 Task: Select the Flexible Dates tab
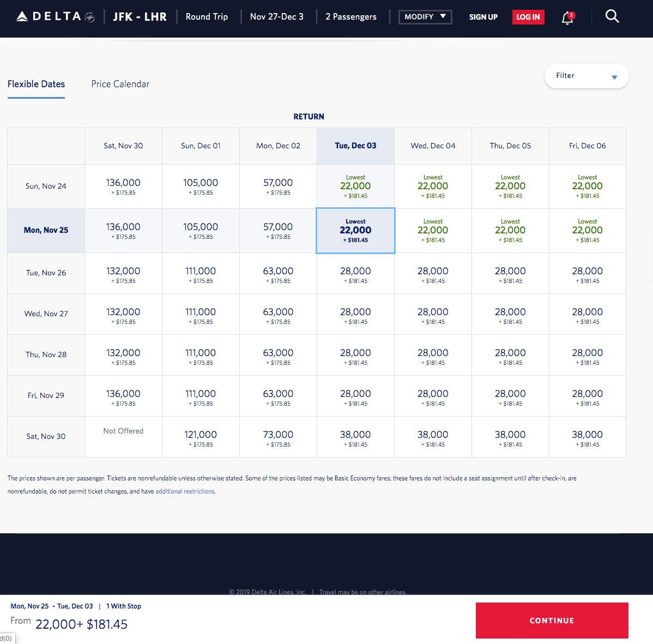tap(36, 84)
